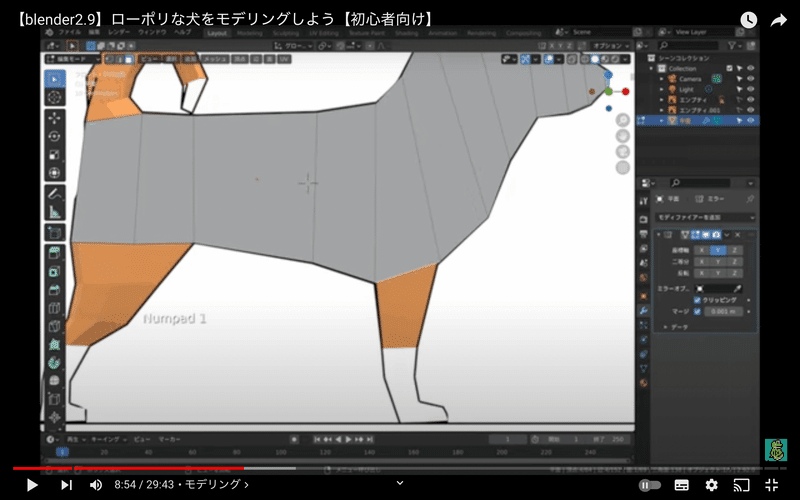Screen dimensions: 800x500
Task: Click the red X axis gizmo ball
Action: [626, 92]
